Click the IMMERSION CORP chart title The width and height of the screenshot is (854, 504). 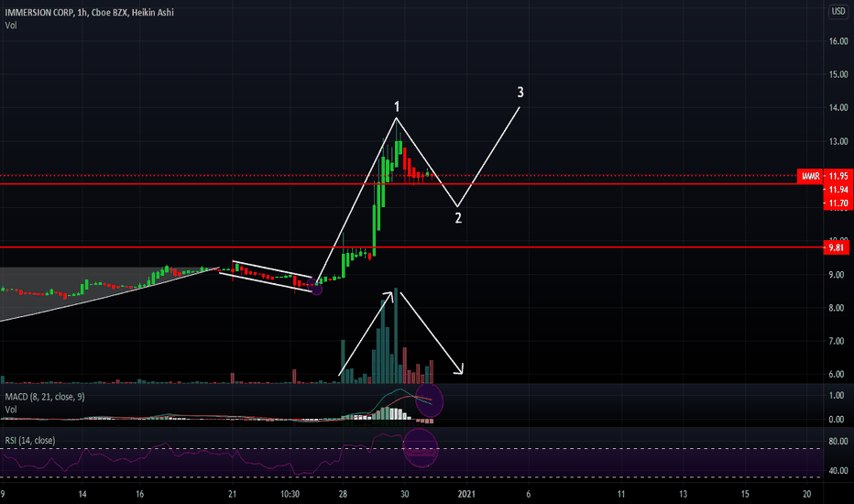(89, 12)
